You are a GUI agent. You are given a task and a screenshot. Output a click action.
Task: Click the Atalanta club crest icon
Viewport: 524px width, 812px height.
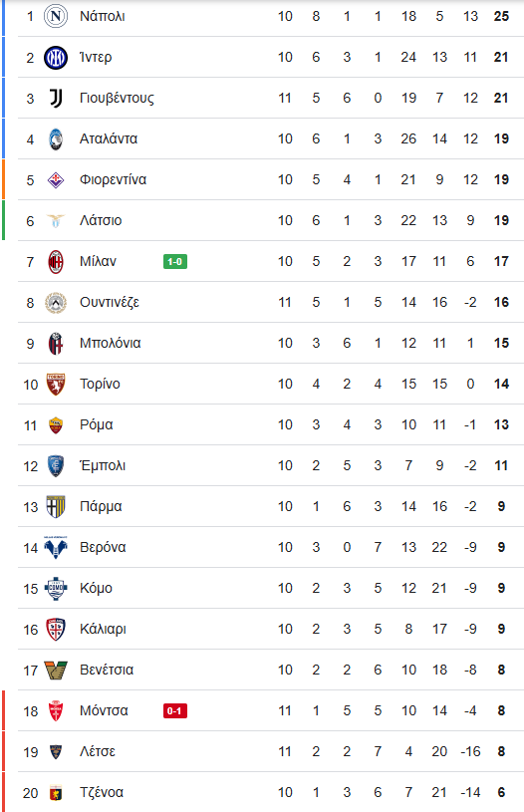(56, 138)
